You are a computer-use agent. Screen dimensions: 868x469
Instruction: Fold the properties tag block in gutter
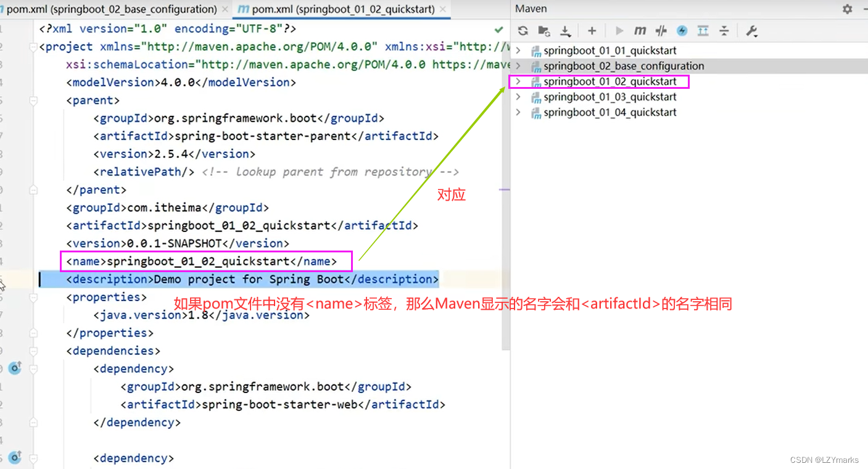[x=33, y=297]
